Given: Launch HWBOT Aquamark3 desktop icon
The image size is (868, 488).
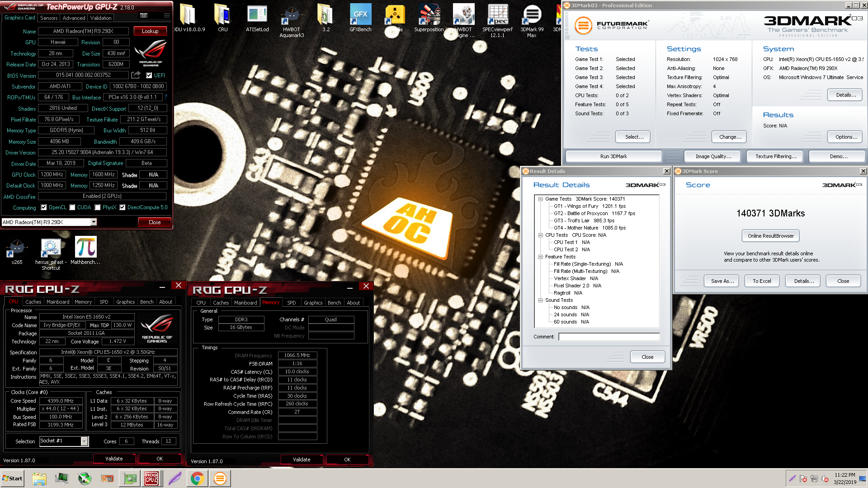Looking at the screenshot, I should point(292,20).
